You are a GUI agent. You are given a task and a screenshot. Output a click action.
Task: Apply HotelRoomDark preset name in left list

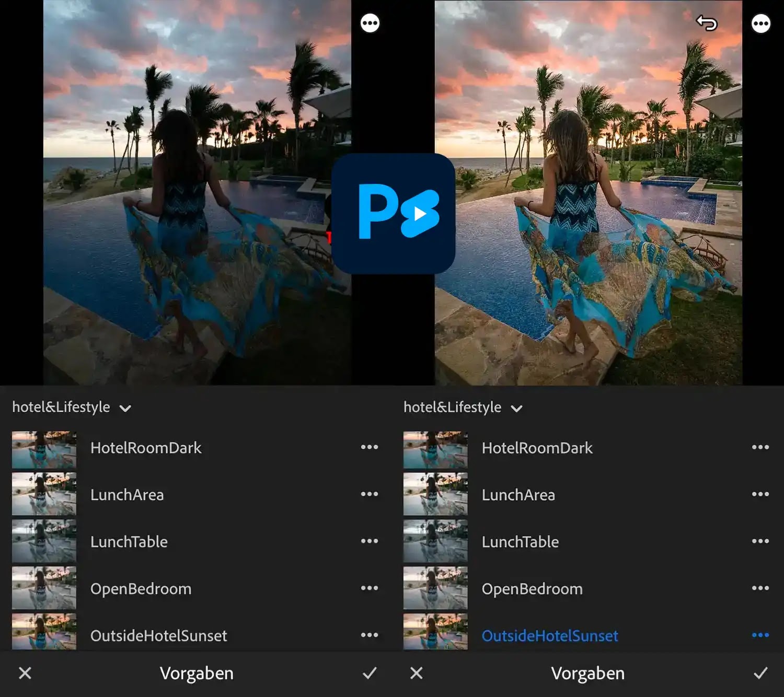coord(146,448)
